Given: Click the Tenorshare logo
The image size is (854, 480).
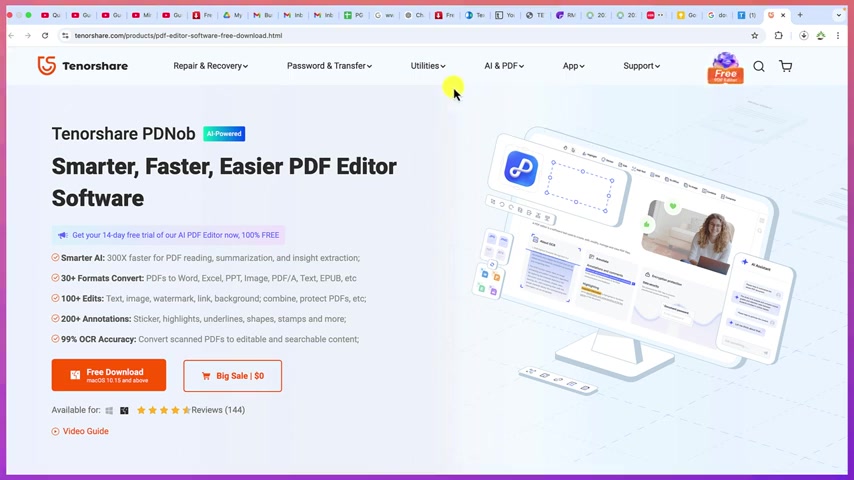Looking at the screenshot, I should click(x=83, y=66).
